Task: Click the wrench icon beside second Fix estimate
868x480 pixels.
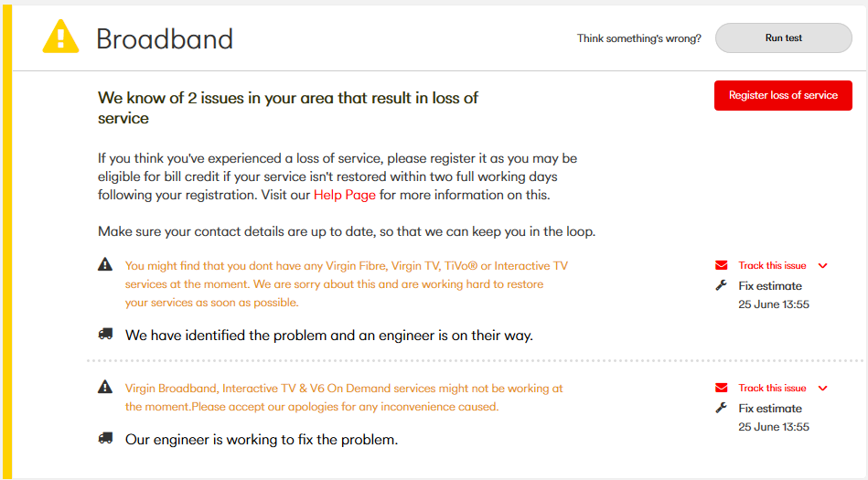Action: [722, 408]
